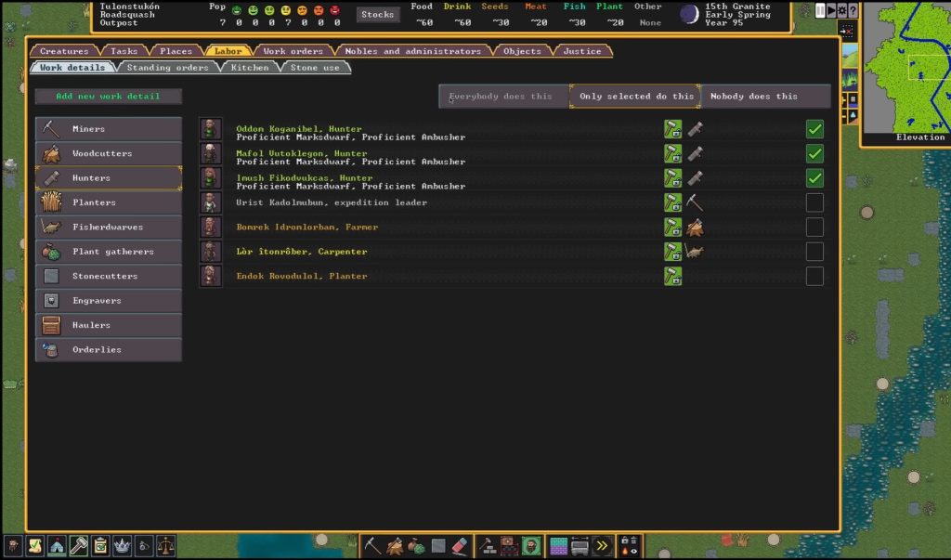Viewport: 951px width, 560px height.
Task: Click the world minimap
Action: [x=906, y=67]
